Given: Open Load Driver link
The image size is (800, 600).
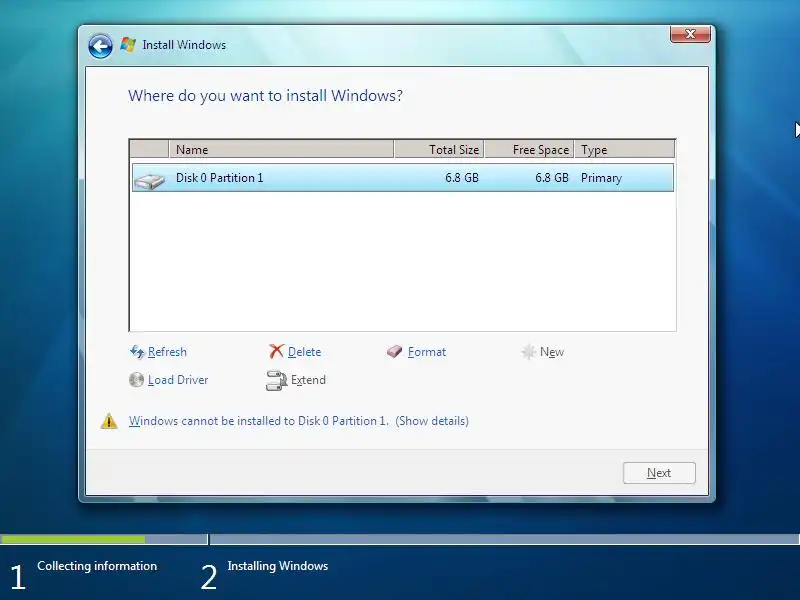Looking at the screenshot, I should 178,380.
